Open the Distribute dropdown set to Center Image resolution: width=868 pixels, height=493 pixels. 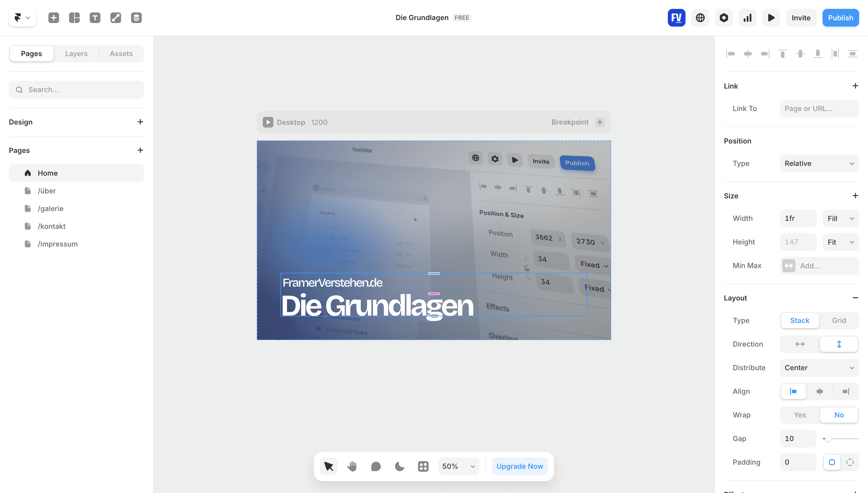click(x=819, y=368)
